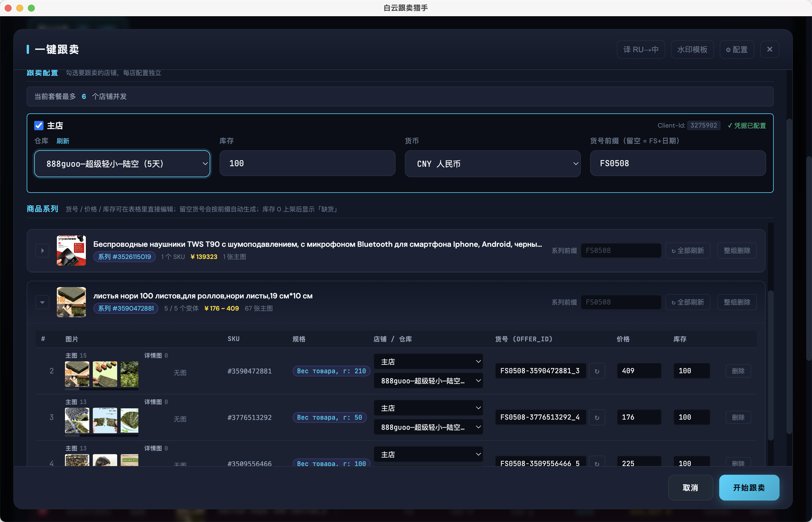
Task: Click the price range ¥176 ~ 409
Action: (x=222, y=309)
